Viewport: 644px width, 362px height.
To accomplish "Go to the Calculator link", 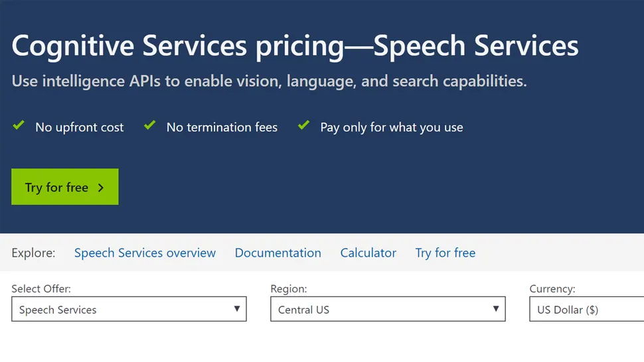I will coord(368,253).
